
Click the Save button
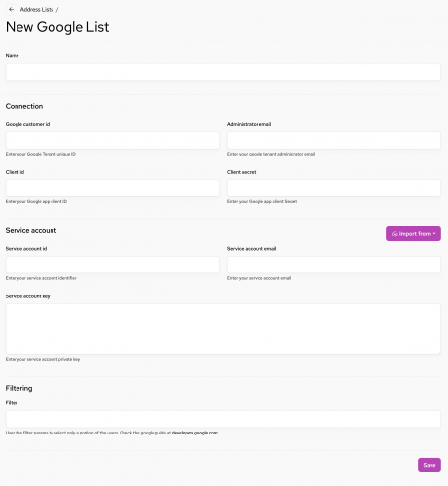[430, 465]
